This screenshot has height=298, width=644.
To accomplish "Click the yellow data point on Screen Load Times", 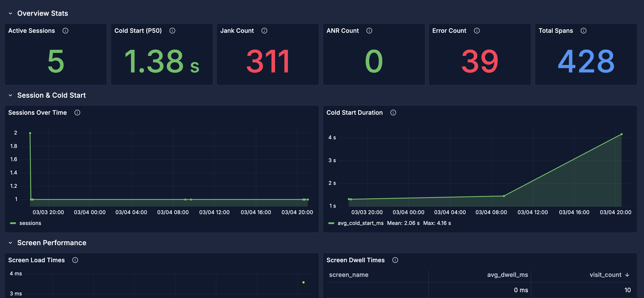I will 303,282.
